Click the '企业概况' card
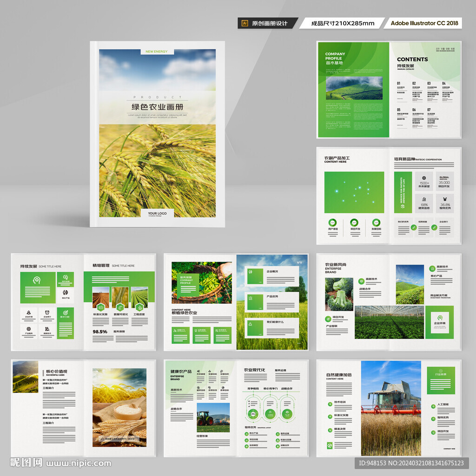The height and width of the screenshot is (476, 476). pos(271,276)
